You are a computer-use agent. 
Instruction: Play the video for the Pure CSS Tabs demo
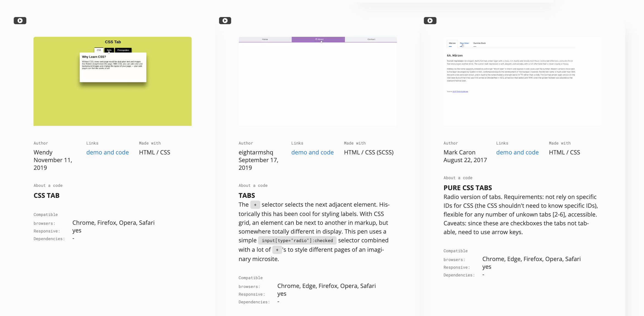[x=430, y=20]
